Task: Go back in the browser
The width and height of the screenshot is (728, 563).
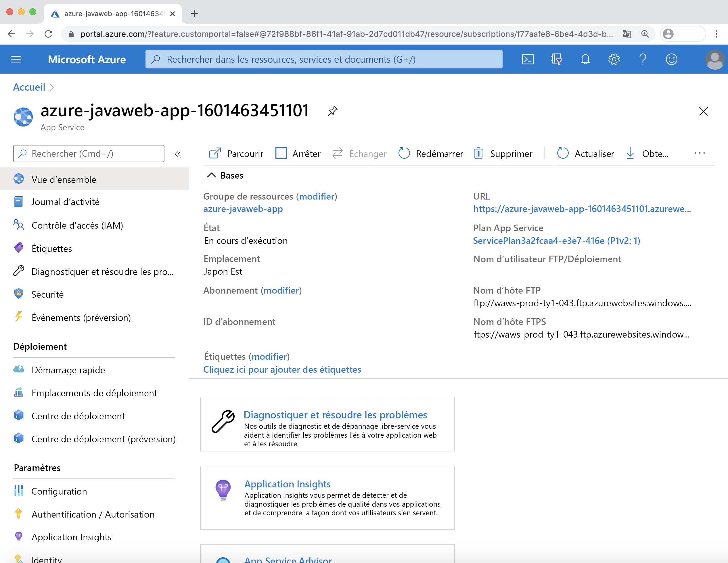Action: click(x=11, y=34)
